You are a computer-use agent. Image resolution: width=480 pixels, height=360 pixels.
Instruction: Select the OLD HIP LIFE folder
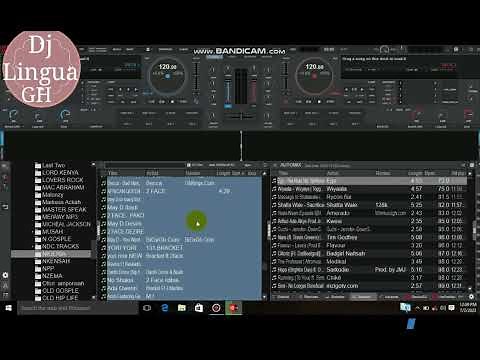coord(60,298)
